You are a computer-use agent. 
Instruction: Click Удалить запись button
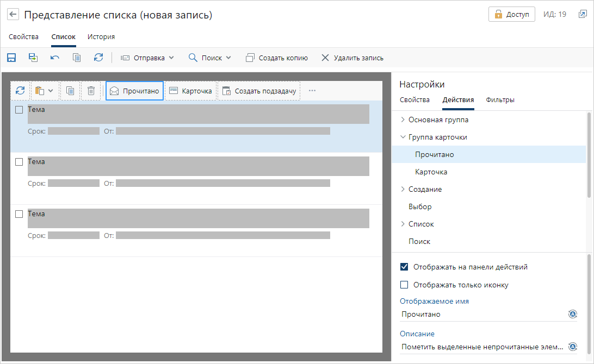[x=352, y=58]
